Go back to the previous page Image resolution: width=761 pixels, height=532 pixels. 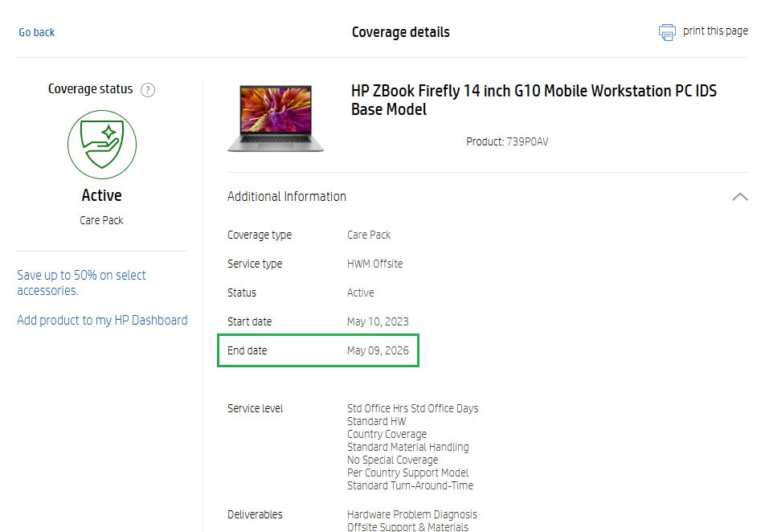(37, 32)
